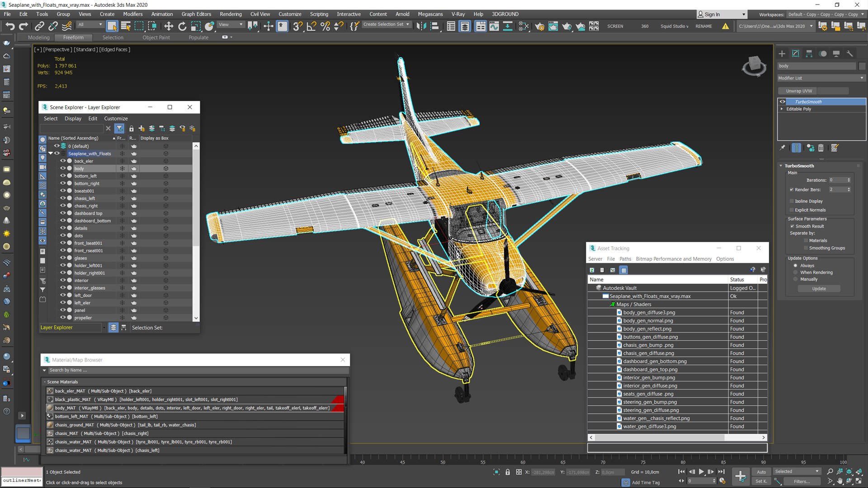The width and height of the screenshot is (868, 488).
Task: Click Asset Tracking horizontal scrollbar
Action: coord(677,437)
